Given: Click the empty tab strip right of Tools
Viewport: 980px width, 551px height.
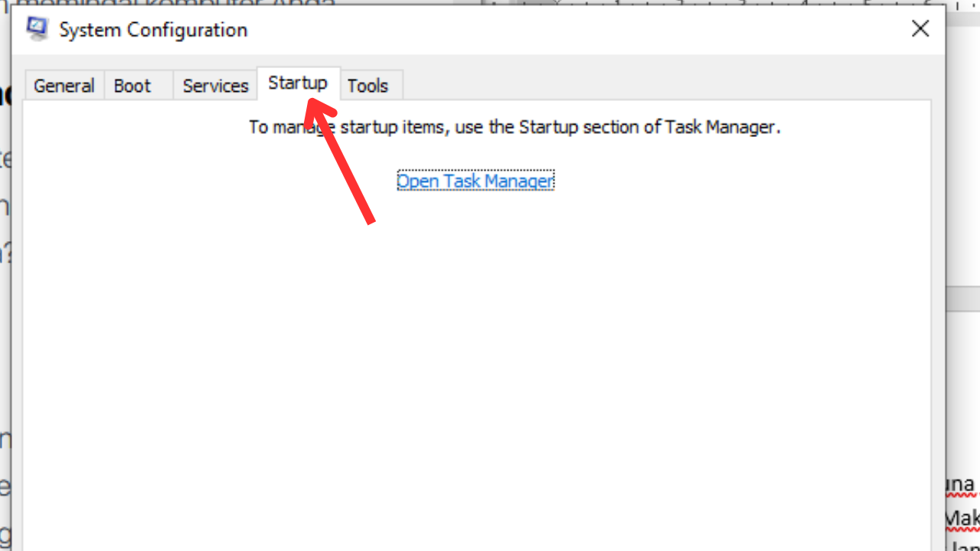Looking at the screenshot, I should 666,86.
